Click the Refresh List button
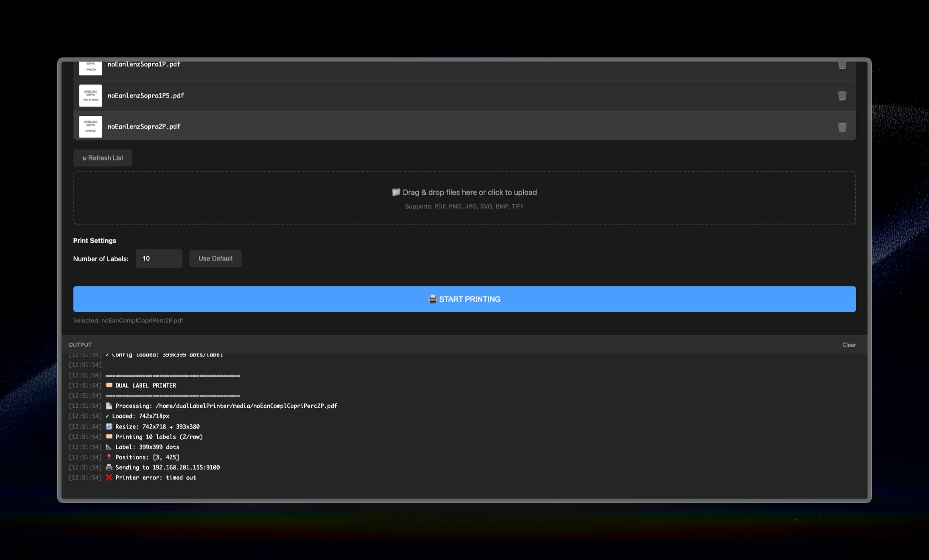Viewport: 929px width, 560px height. point(103,158)
